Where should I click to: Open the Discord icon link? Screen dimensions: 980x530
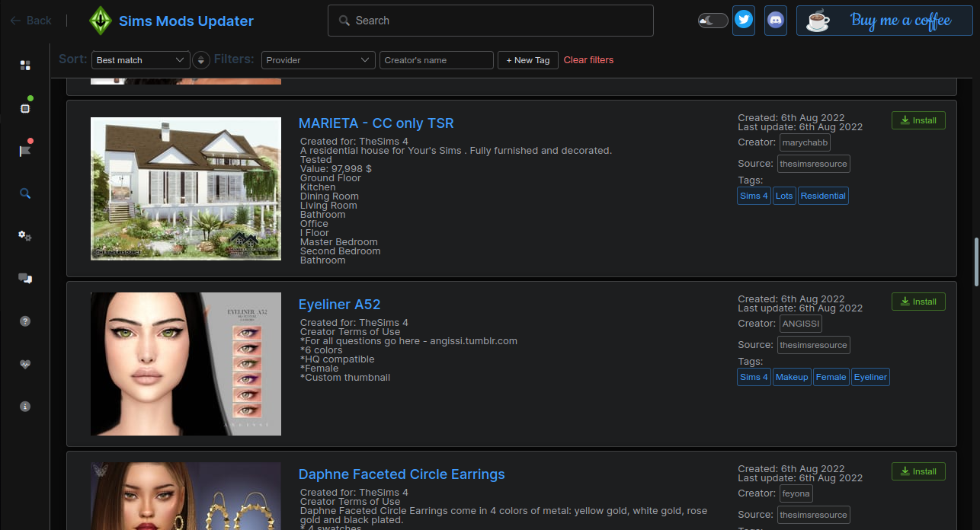click(x=776, y=21)
